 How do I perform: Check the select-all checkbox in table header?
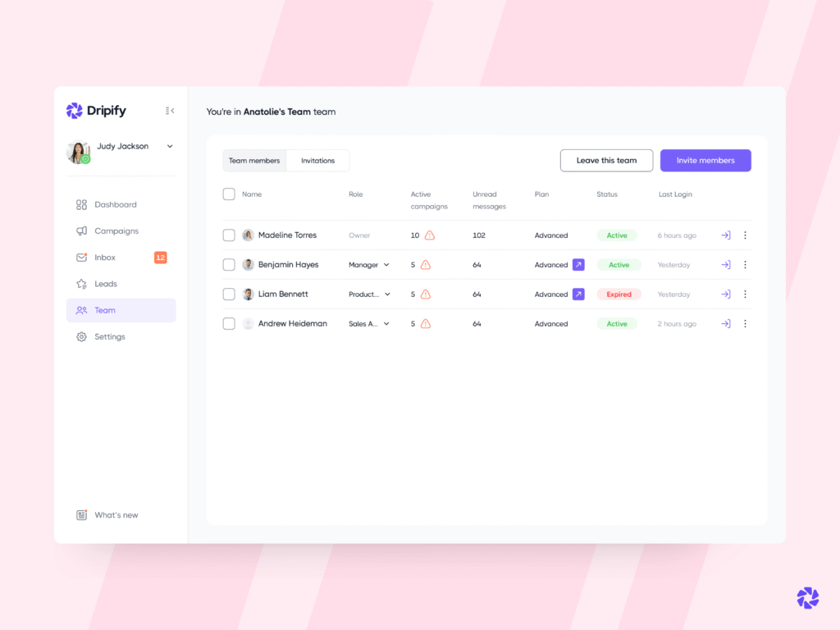click(x=229, y=194)
